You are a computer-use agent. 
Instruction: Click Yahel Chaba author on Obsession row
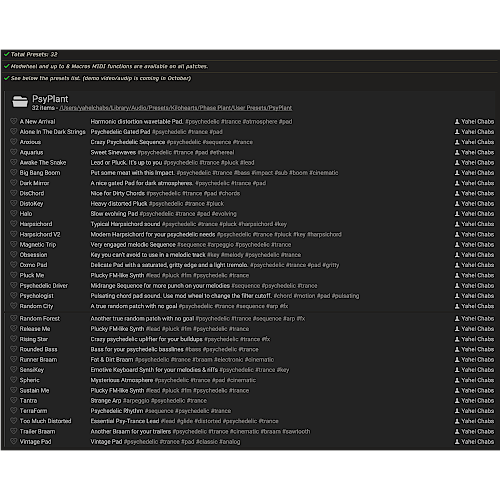478,255
